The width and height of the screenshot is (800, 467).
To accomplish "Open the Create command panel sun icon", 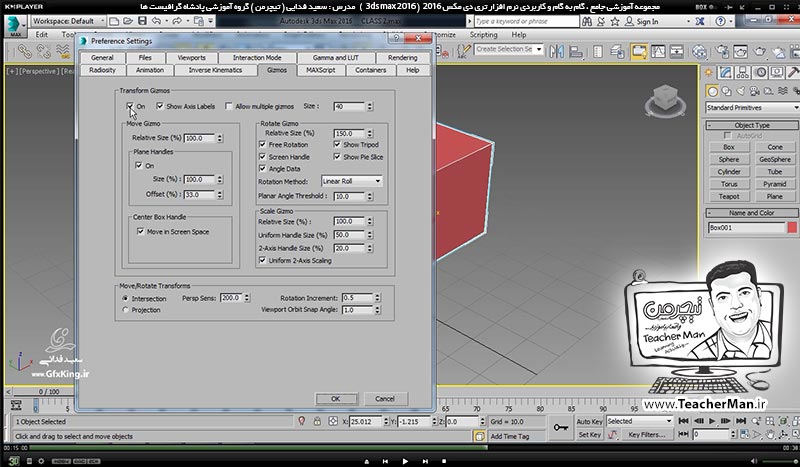I will 709,72.
